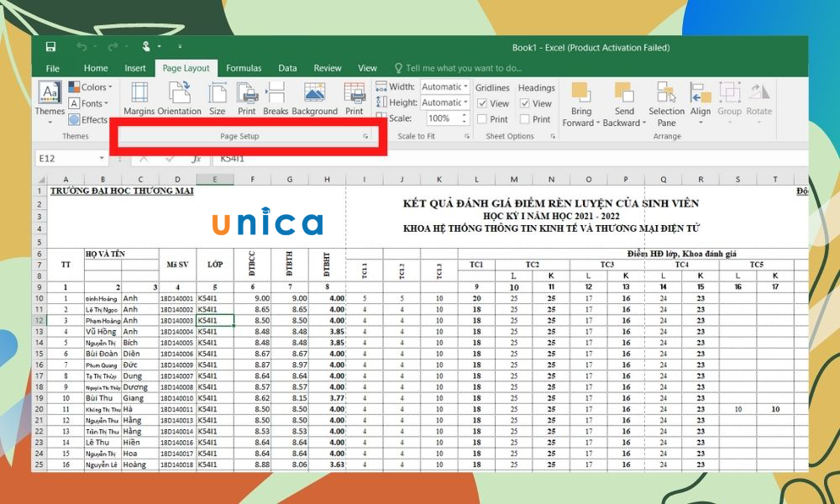Open the Page Setup dialog launcher
This screenshot has width=840, height=504.
tap(366, 137)
